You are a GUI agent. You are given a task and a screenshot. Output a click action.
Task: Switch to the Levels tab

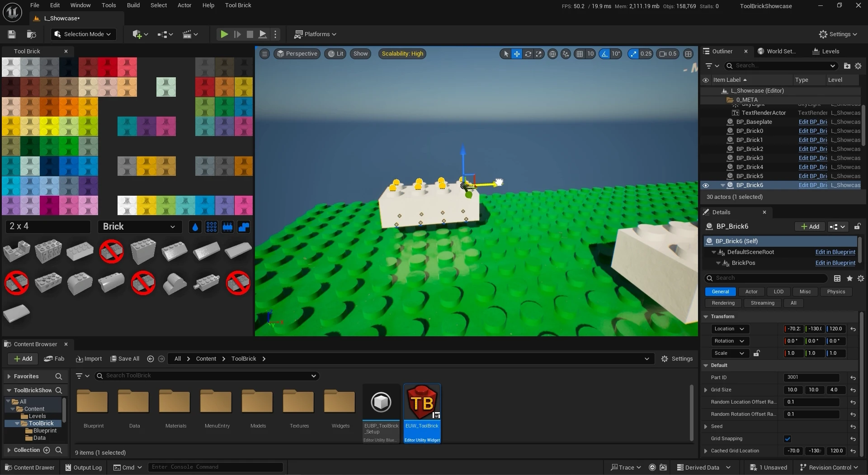(x=826, y=52)
